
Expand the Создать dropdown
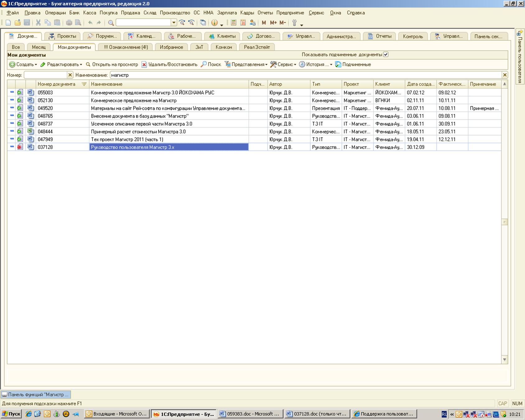pyautogui.click(x=36, y=65)
